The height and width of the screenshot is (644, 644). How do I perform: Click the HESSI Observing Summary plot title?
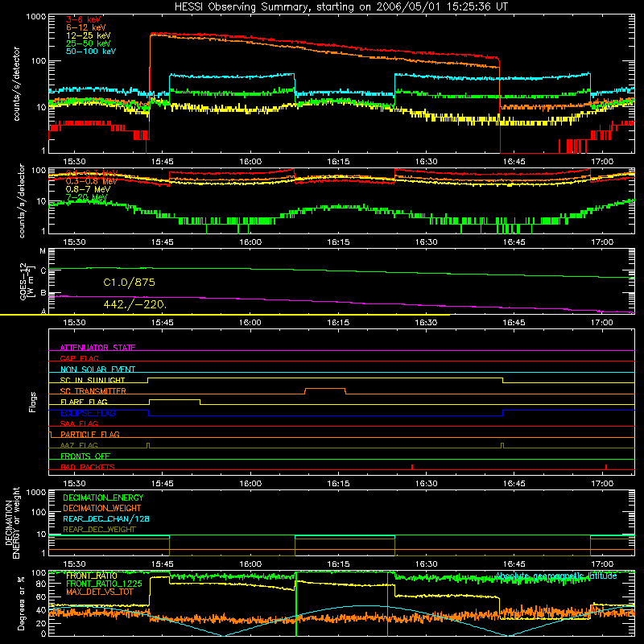tap(341, 7)
